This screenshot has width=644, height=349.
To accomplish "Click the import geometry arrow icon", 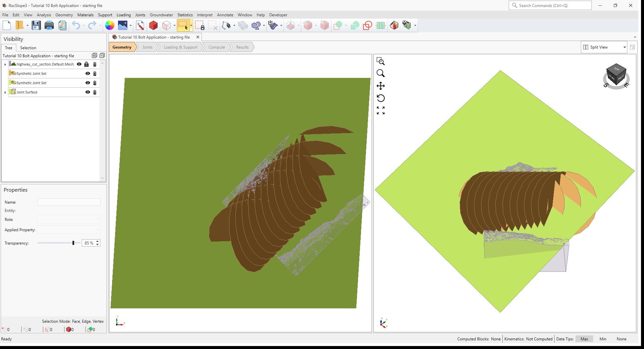I will [273, 25].
